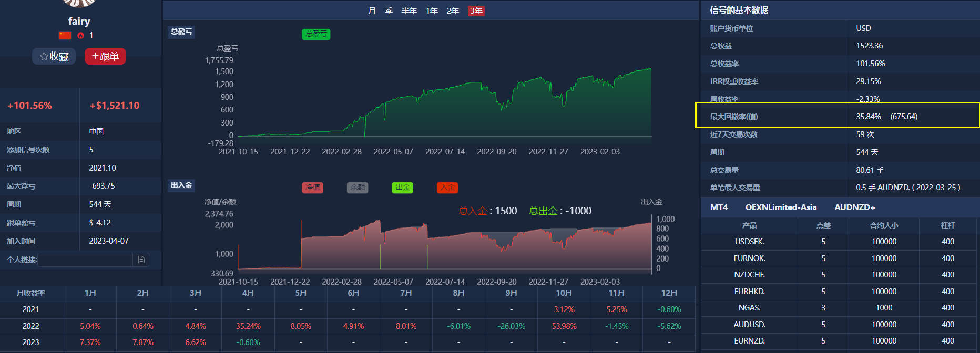
Task: Click the OEXNLimited-Asia broker label
Action: click(781, 207)
